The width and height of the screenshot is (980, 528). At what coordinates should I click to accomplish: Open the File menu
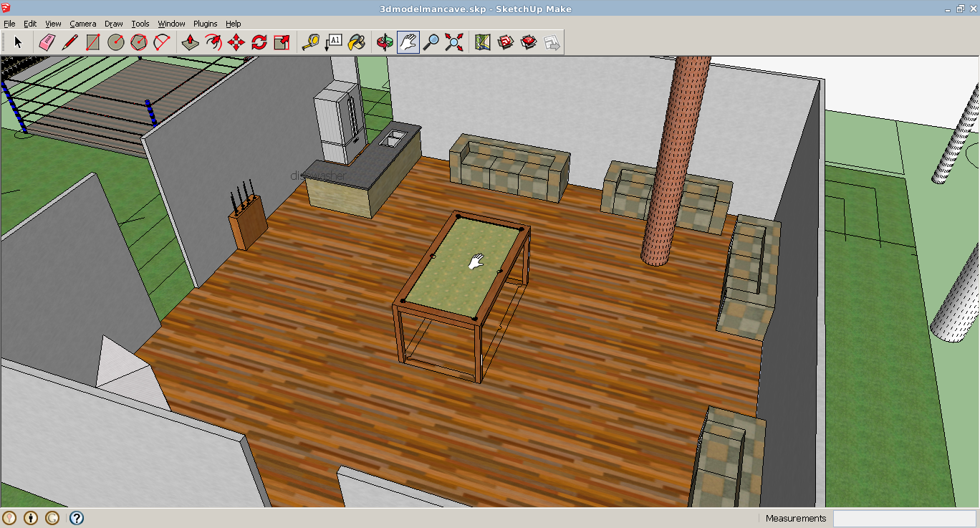pyautogui.click(x=9, y=24)
